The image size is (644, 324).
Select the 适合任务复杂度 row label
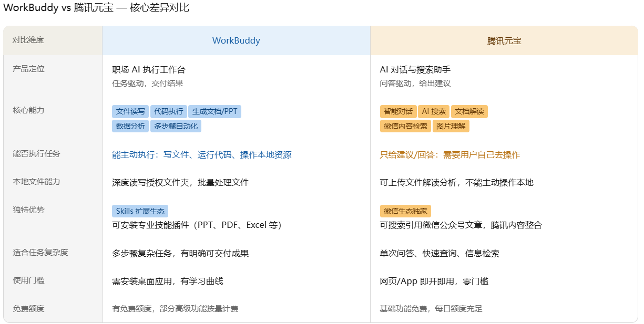coord(40,253)
